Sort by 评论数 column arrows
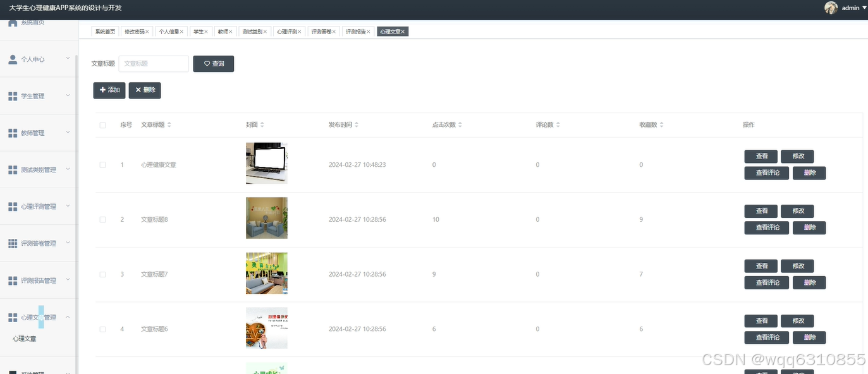This screenshot has width=868, height=374. click(558, 125)
